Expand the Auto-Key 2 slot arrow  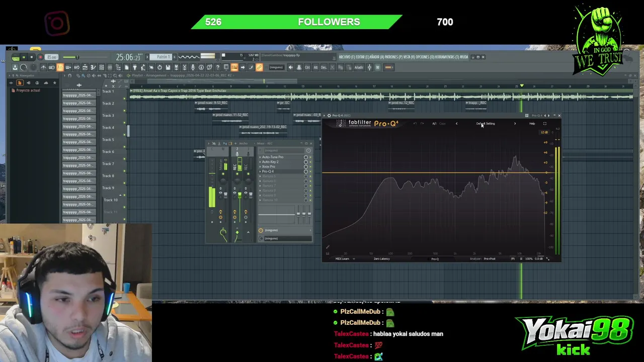(260, 162)
